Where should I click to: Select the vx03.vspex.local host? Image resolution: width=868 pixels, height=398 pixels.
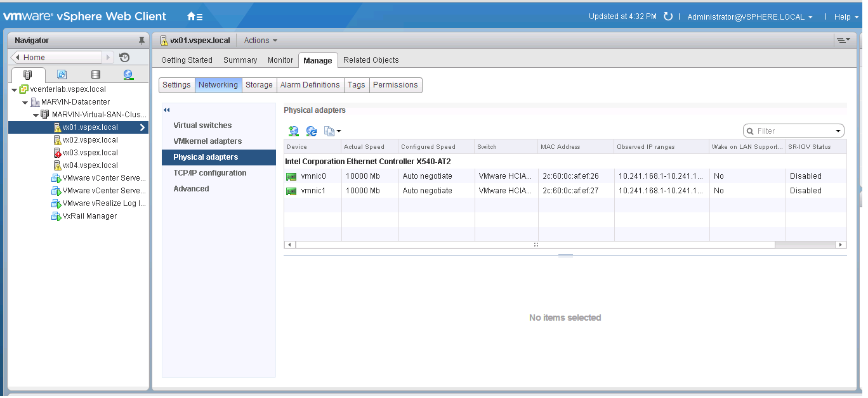[90, 153]
